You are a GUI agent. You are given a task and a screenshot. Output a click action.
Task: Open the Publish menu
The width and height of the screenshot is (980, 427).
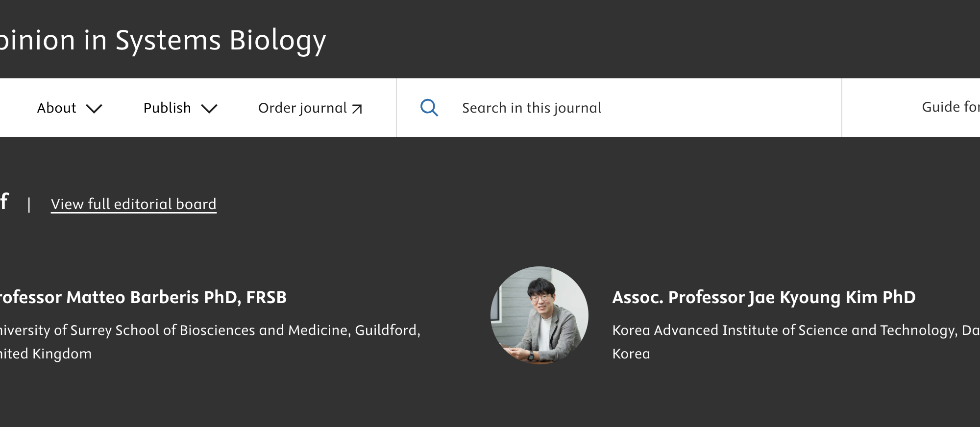pyautogui.click(x=180, y=108)
